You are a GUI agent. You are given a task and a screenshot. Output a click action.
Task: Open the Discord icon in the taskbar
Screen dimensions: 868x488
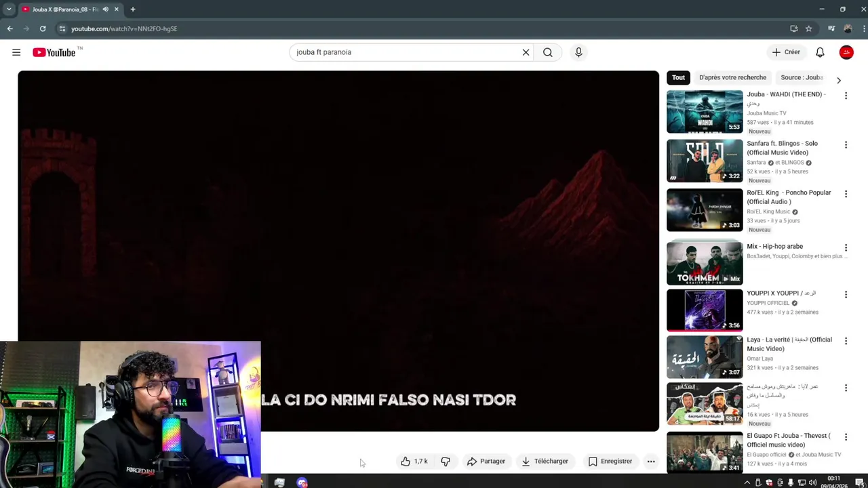click(302, 483)
